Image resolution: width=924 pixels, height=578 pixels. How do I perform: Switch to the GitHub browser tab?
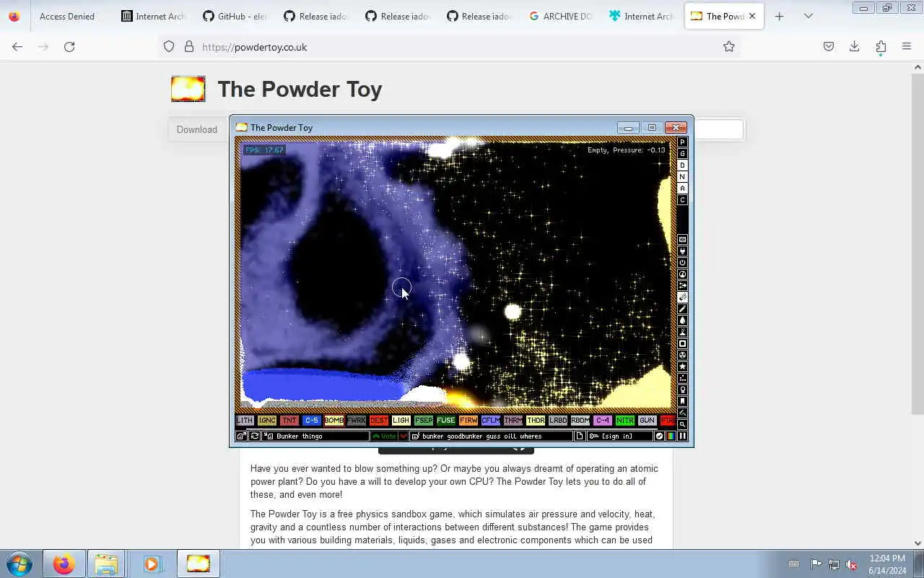pos(235,16)
